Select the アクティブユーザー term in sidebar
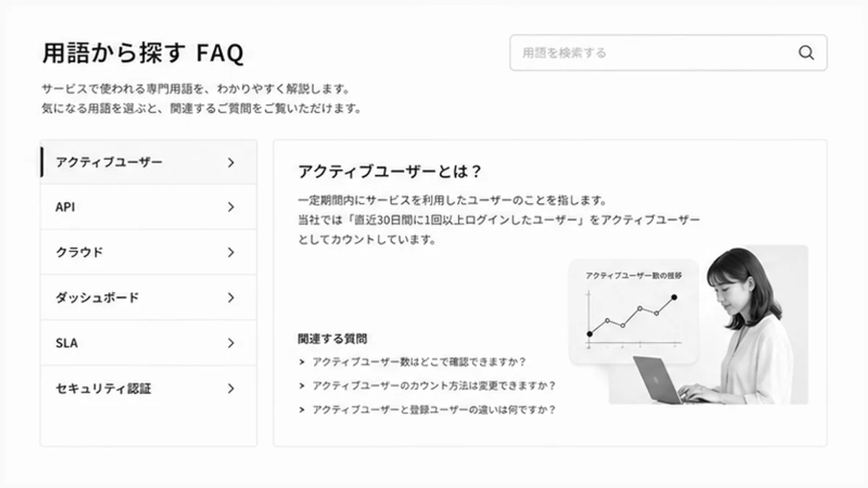The width and height of the screenshot is (868, 488). pyautogui.click(x=148, y=162)
